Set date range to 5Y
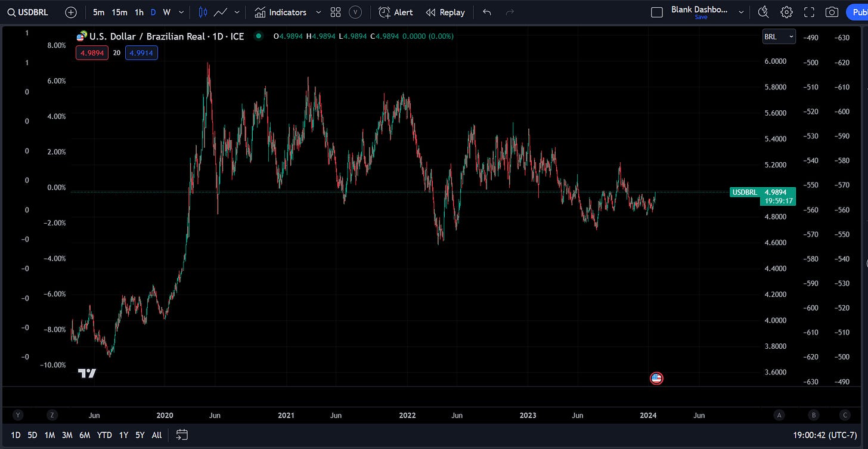The image size is (868, 449). click(140, 435)
